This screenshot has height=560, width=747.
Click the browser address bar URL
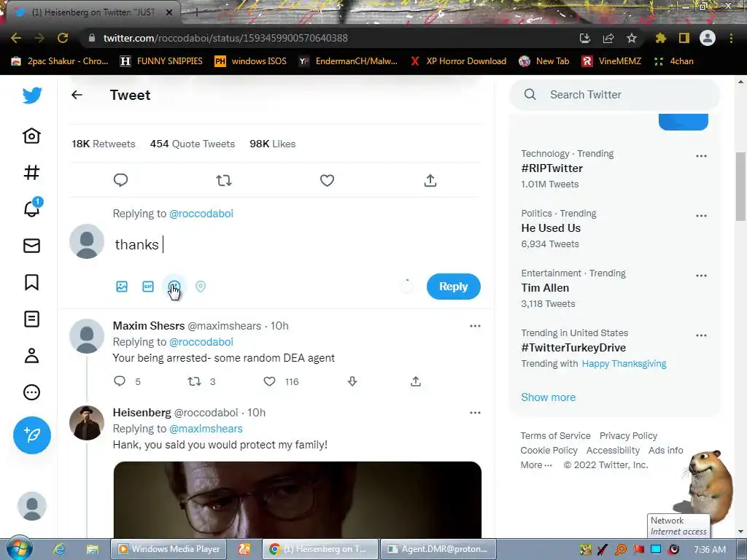(x=225, y=38)
